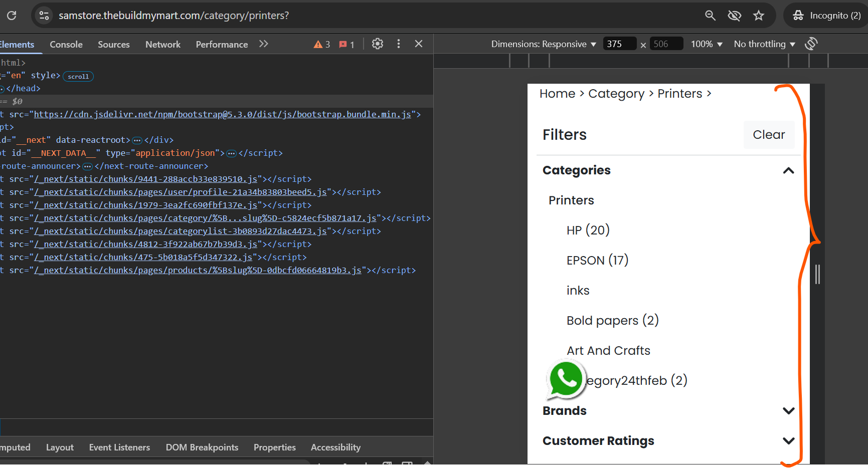This screenshot has height=469, width=868.
Task: Expand the next-route-announcer ellipsis
Action: click(87, 166)
